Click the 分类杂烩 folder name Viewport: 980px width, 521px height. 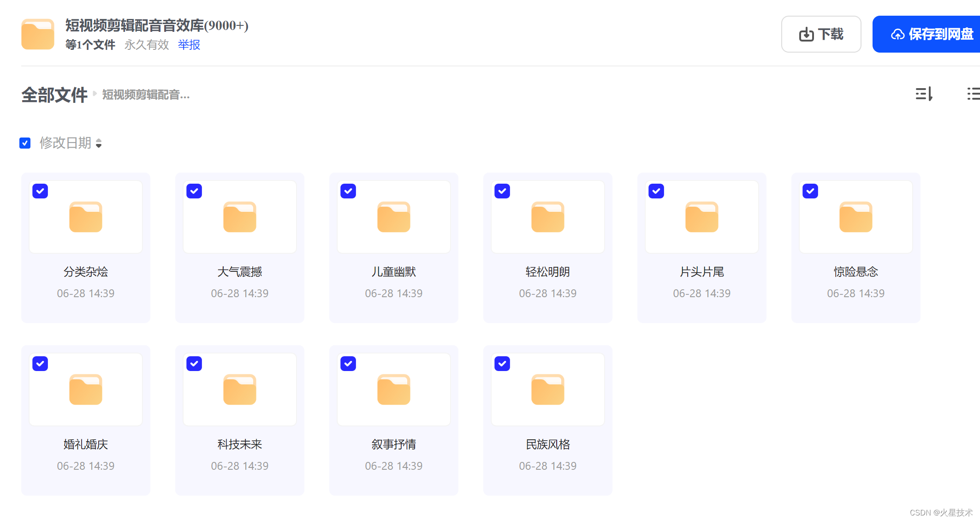point(86,272)
